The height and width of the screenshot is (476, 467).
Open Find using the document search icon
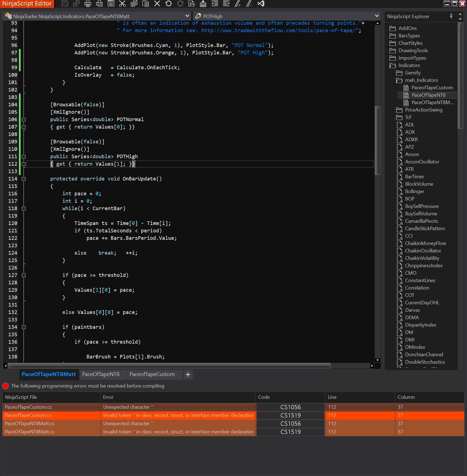pyautogui.click(x=192, y=4)
